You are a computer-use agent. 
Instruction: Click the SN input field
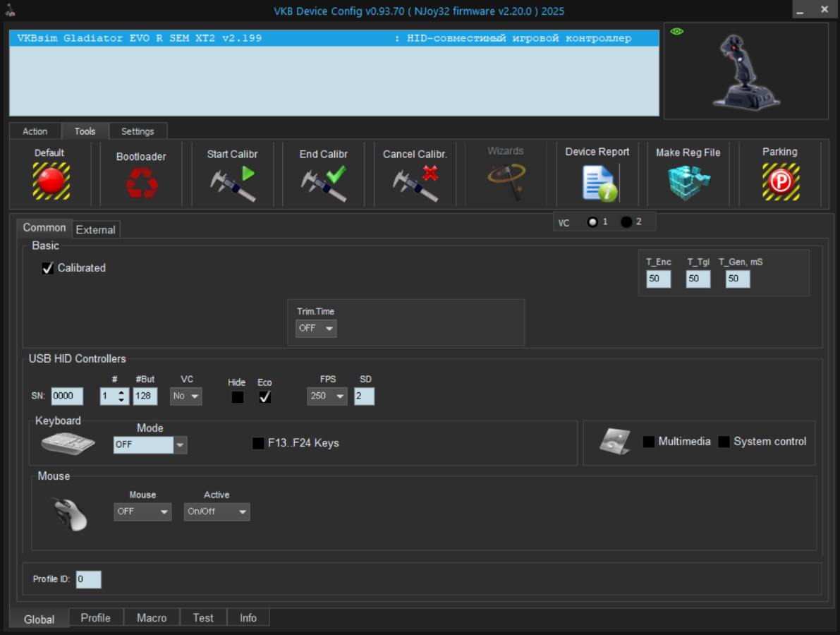[x=67, y=396]
